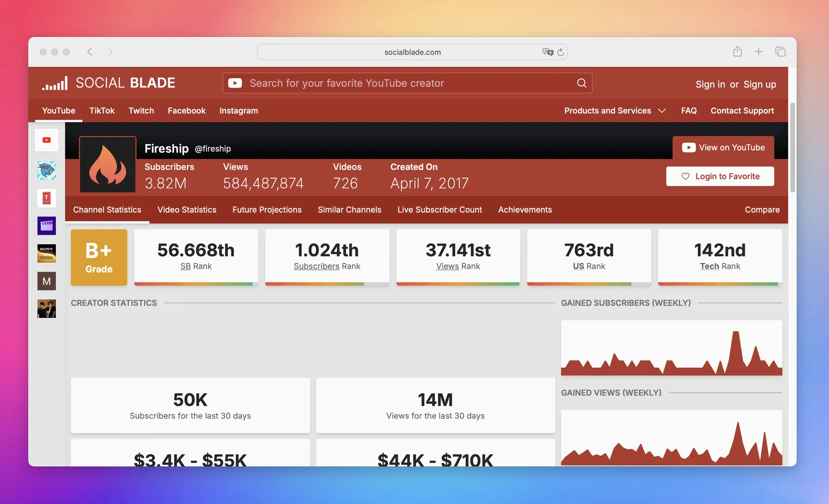This screenshot has height=504, width=829.
Task: Click the heart icon in Login to Favorite
Action: (685, 176)
